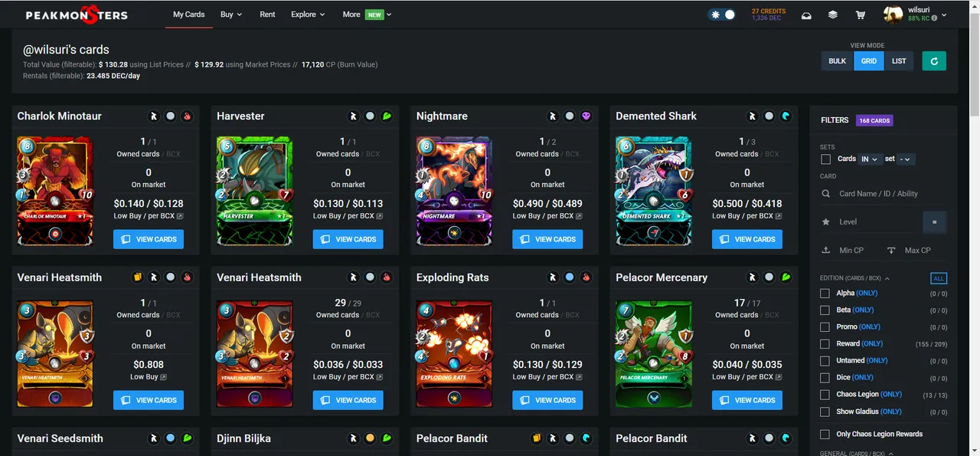Viewport: 980px width, 456px height.
Task: Click the wilsuri profile avatar
Action: tap(893, 15)
